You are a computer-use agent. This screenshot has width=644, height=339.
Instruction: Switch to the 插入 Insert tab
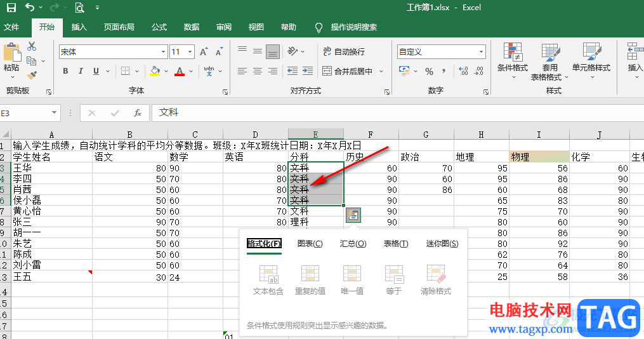(x=79, y=27)
